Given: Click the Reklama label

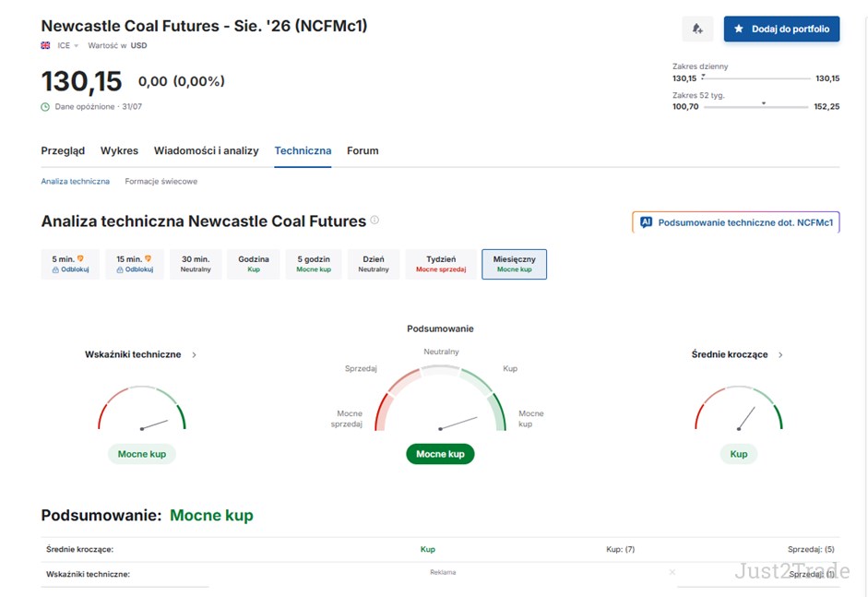Looking at the screenshot, I should point(443,572).
